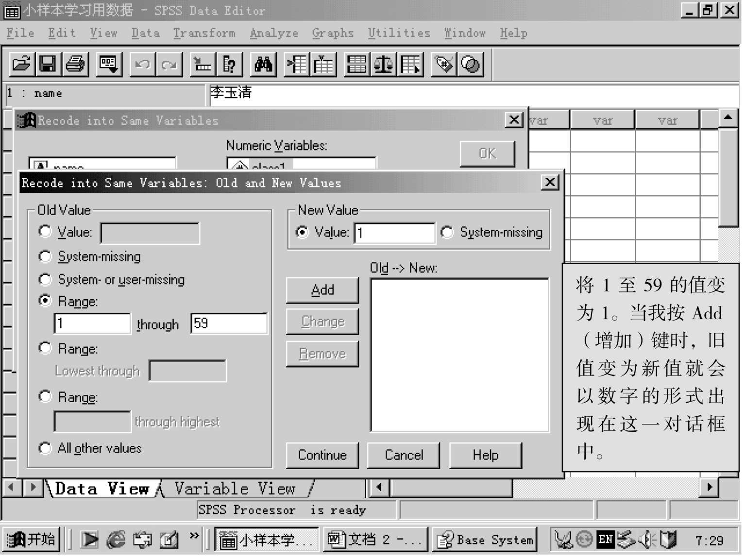The height and width of the screenshot is (560, 746).
Task: Click the Save floppy disk icon
Action: (48, 65)
